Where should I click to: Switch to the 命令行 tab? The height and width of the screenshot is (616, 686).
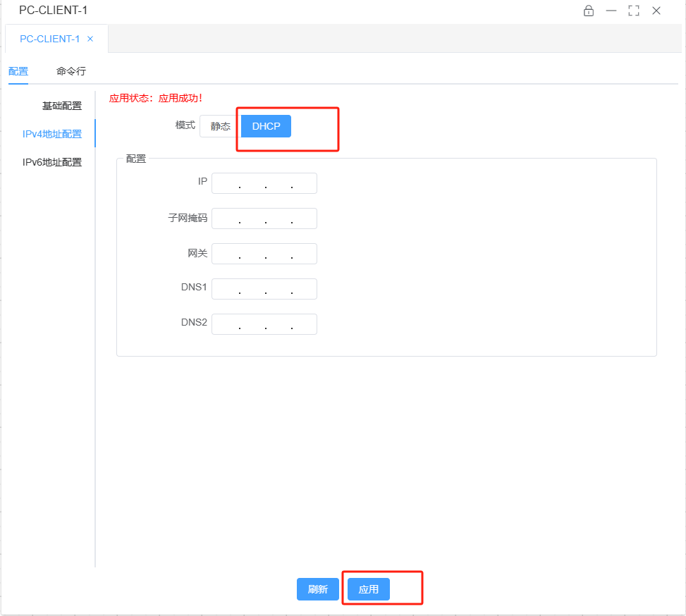(71, 71)
